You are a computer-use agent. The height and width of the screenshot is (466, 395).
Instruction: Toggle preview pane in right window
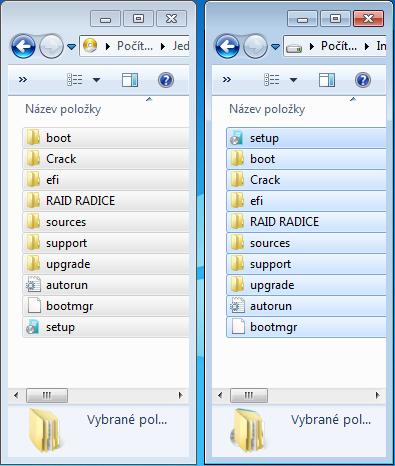pyautogui.click(x=327, y=80)
